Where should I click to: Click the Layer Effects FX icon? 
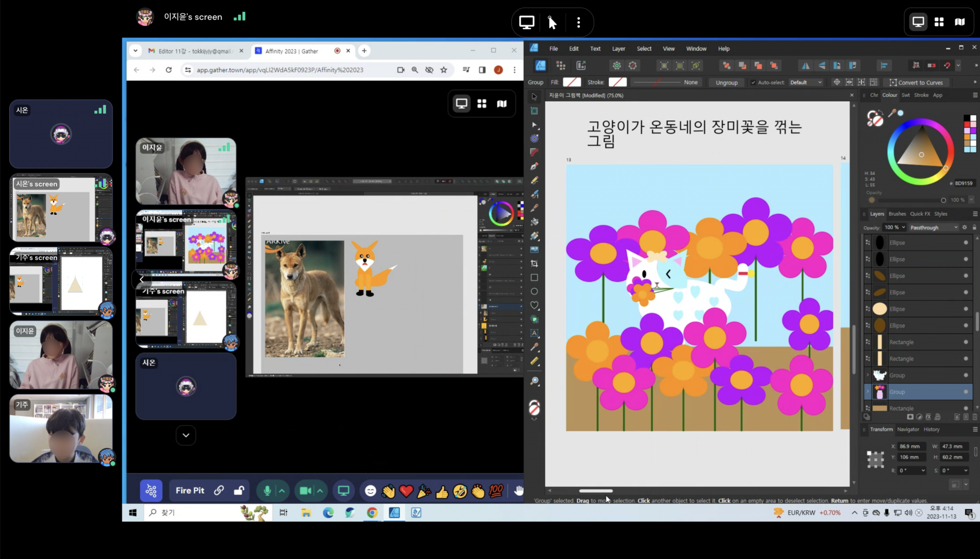coord(928,417)
